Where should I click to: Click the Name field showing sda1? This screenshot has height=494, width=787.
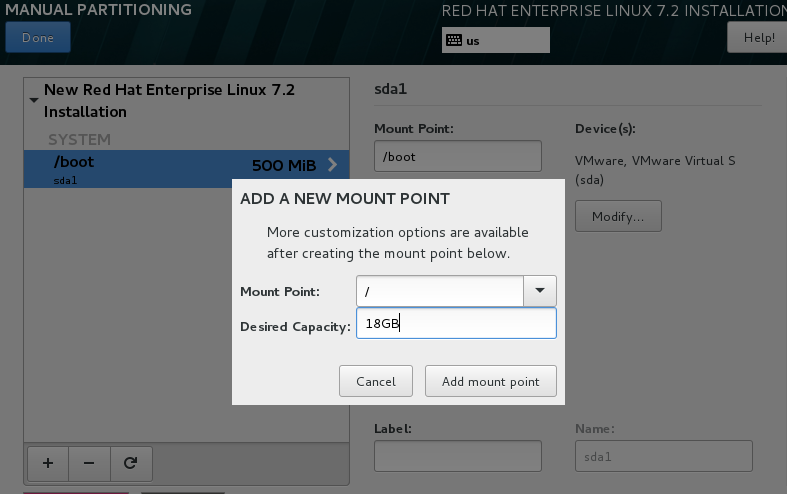(664, 456)
